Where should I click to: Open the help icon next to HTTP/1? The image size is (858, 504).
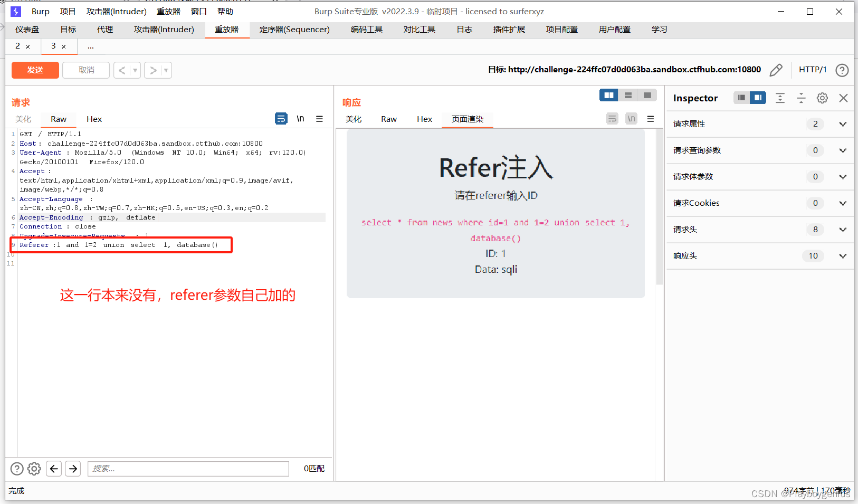point(842,70)
